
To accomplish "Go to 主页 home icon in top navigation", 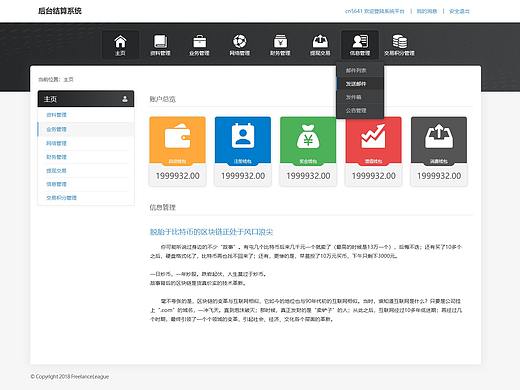I will 120,45.
